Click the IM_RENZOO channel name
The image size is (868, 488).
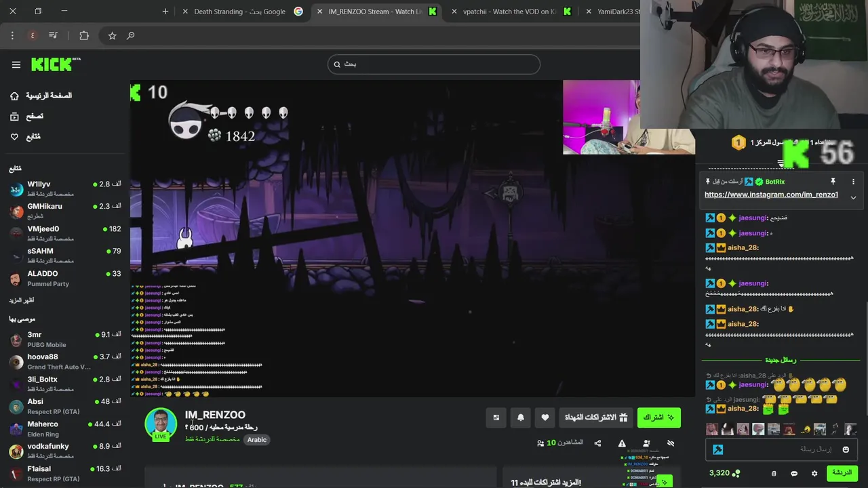[x=215, y=415]
